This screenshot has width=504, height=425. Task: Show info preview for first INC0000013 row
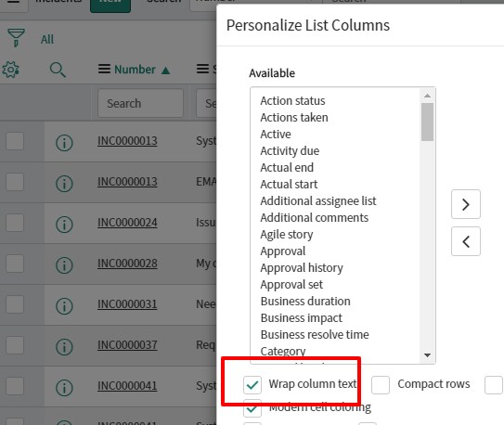point(64,142)
